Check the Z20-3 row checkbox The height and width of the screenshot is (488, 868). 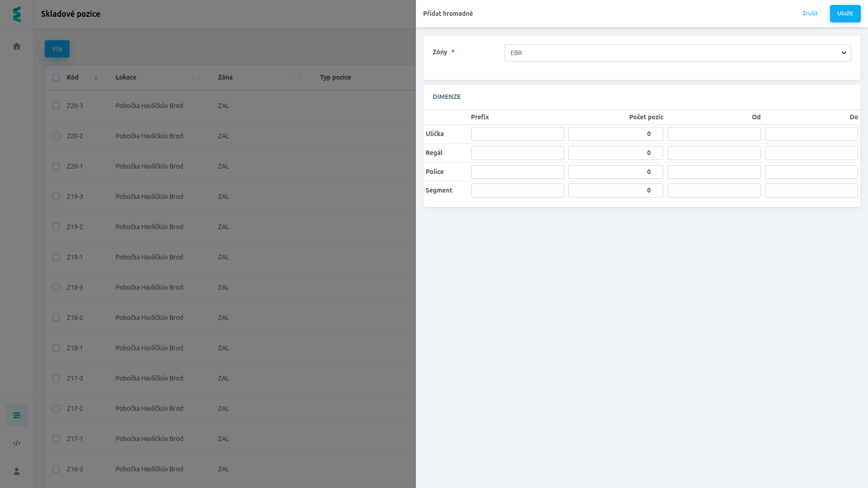click(x=56, y=106)
